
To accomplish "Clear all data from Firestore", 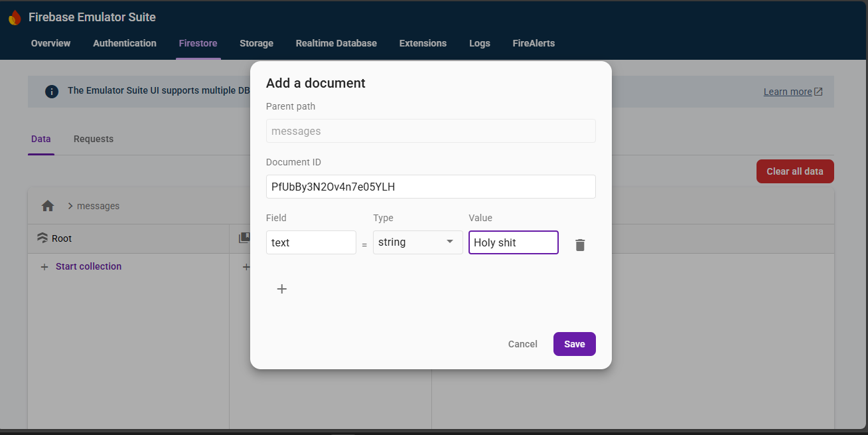I will (795, 171).
